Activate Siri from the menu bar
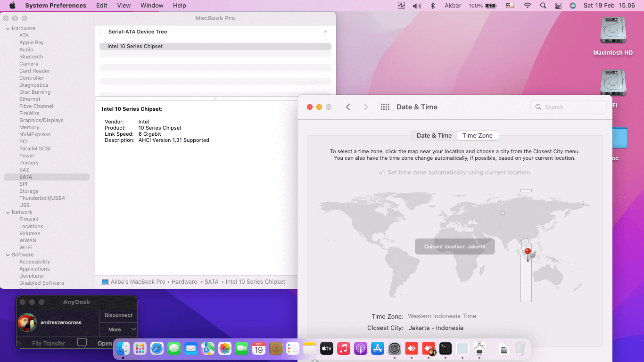Screen dimensions: 644x362 [x=573, y=6]
